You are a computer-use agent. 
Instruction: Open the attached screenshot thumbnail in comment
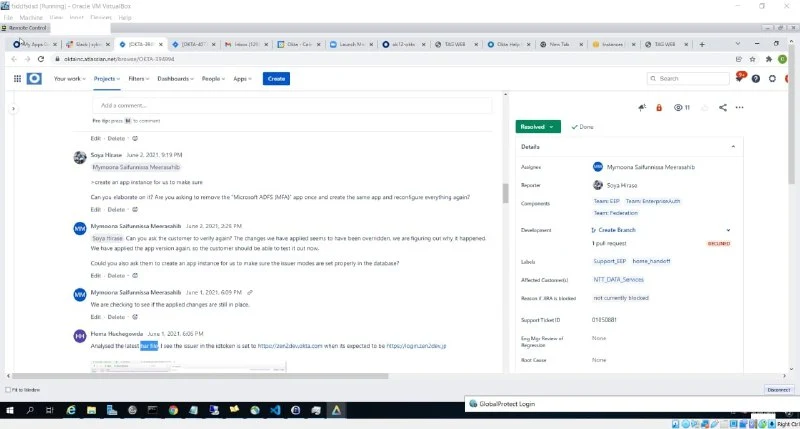[188, 366]
